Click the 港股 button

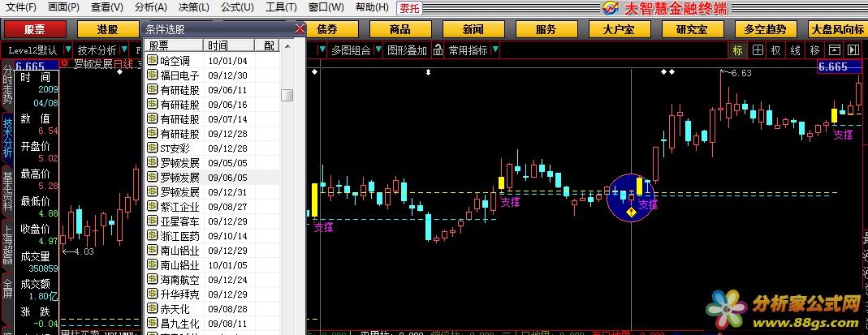109,30
